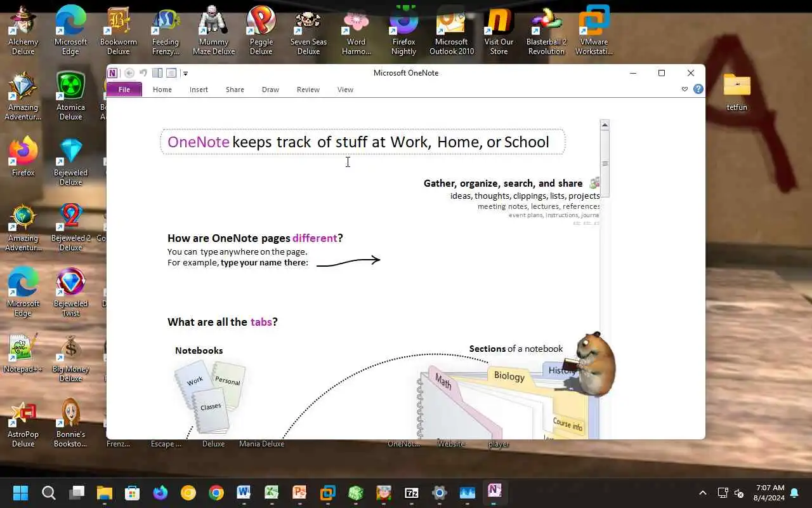Select Microsoft Edge shortcut in top desktop row

(x=70, y=30)
